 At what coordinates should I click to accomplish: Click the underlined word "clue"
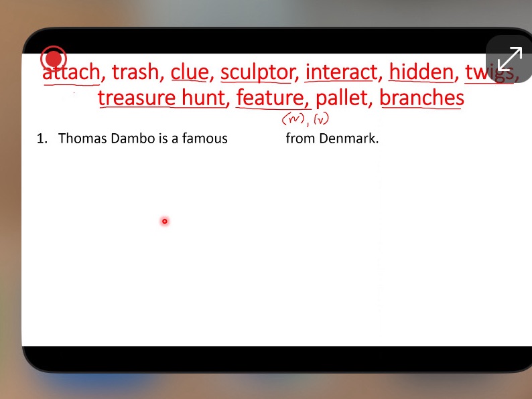189,72
